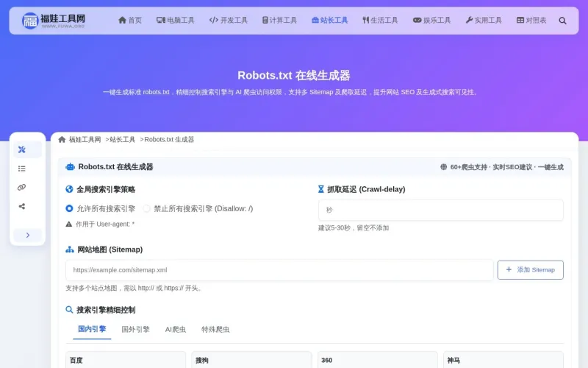Follow the 站长工具 breadcrumb link
Image resolution: width=588 pixels, height=368 pixels.
coord(122,140)
